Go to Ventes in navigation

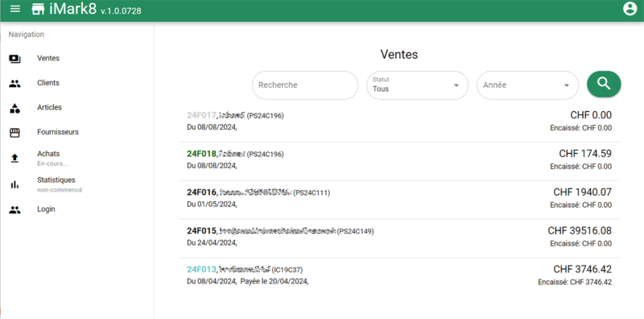pos(48,58)
